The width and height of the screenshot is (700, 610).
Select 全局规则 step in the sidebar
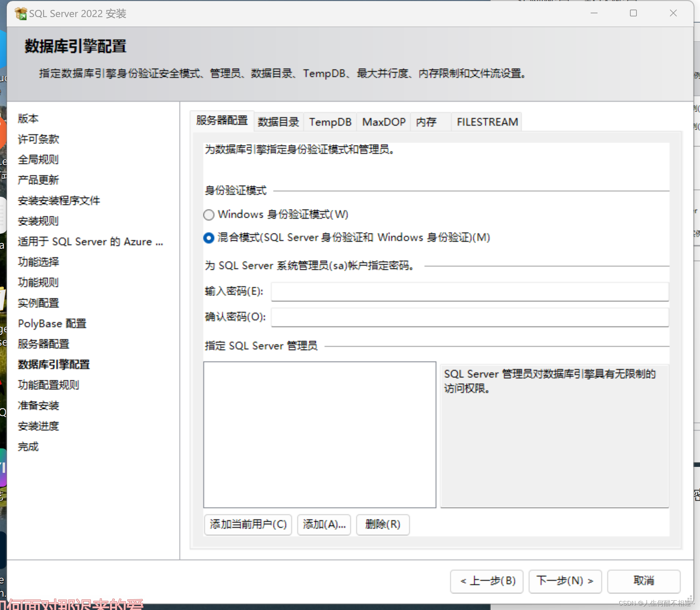[39, 160]
